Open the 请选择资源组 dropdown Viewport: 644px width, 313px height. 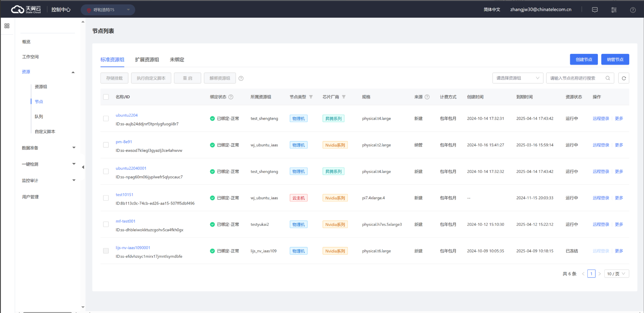coord(518,78)
